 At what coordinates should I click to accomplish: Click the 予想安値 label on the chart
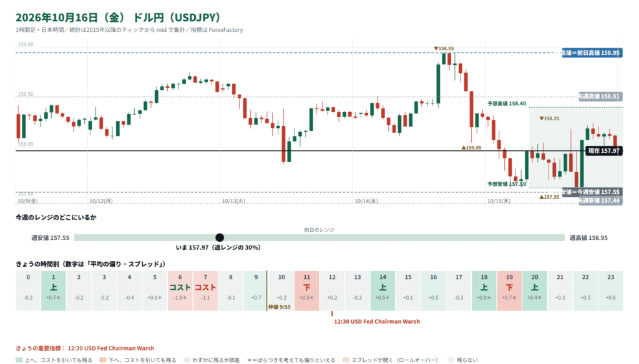507,184
